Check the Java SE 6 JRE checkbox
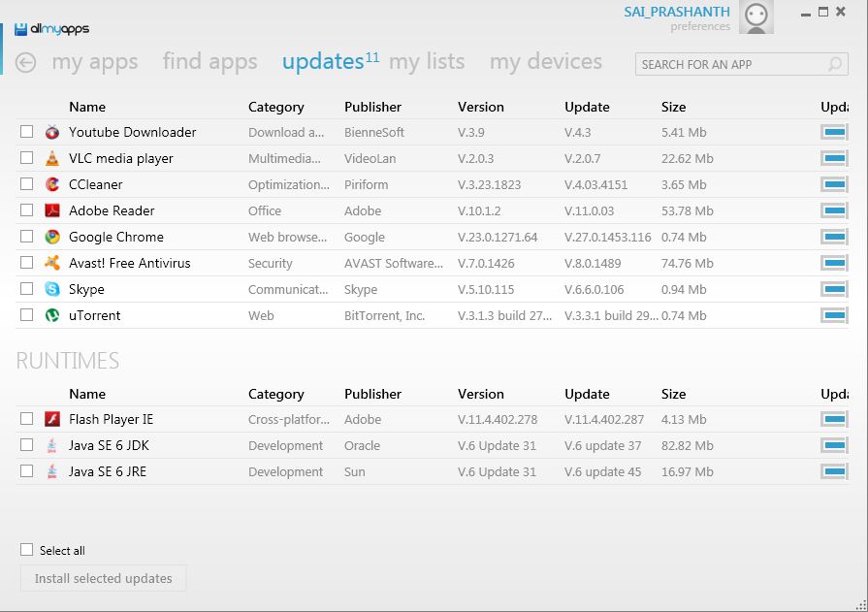Screen dimensions: 868x612 pos(26,471)
